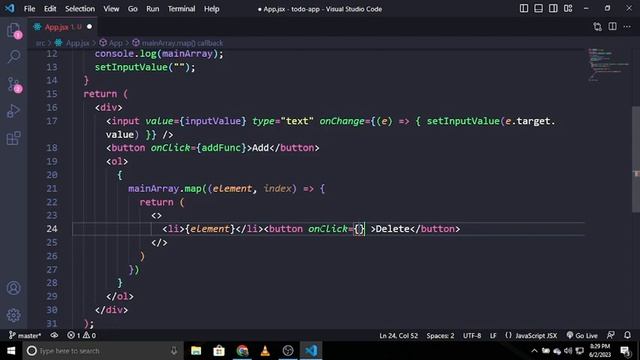Open Chrome from taskbar
Image resolution: width=640 pixels, height=360 pixels.
tap(242, 351)
